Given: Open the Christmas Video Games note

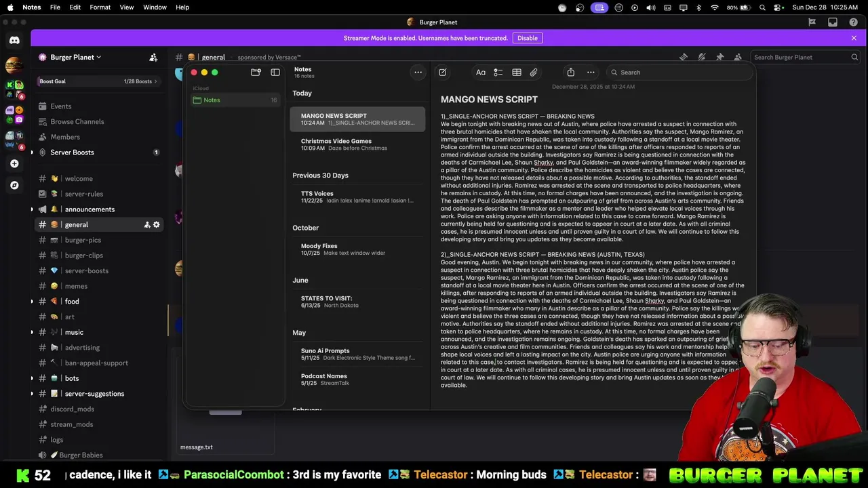Looking at the screenshot, I should coord(357,144).
